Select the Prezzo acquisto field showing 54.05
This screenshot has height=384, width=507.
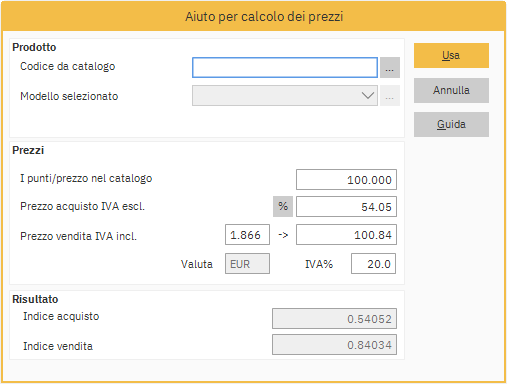346,207
